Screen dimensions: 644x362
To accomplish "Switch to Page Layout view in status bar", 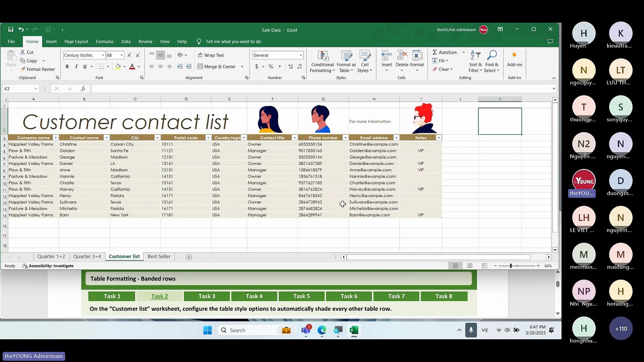I will pos(469,265).
